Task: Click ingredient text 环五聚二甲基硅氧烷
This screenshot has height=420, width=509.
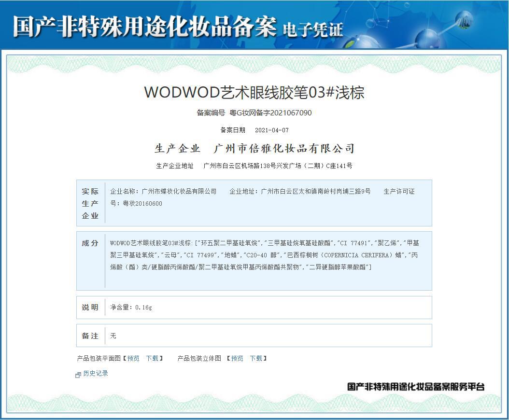Action: 229,243
